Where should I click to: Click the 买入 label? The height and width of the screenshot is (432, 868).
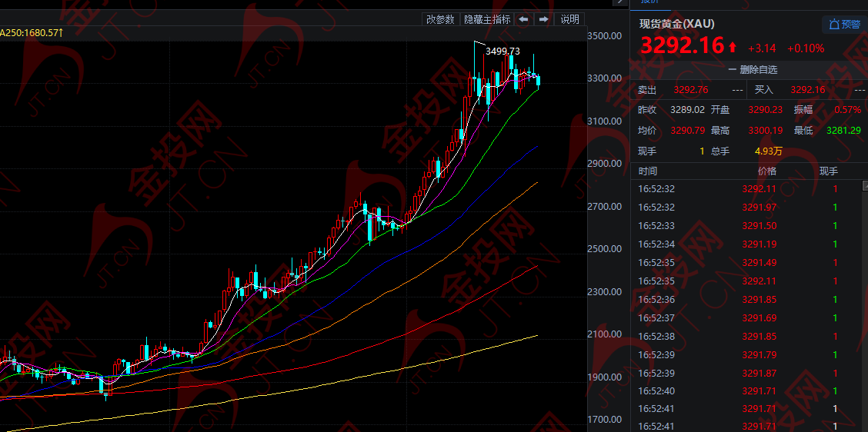764,90
